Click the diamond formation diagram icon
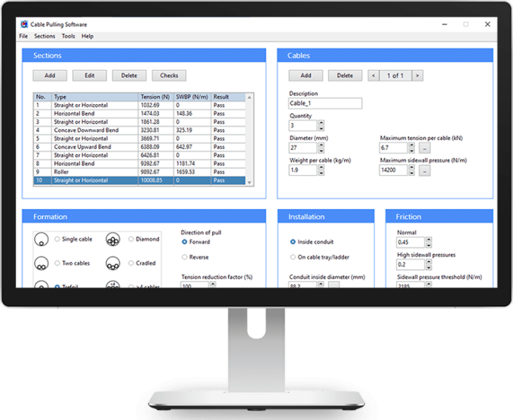Screen dimensions: 513x420 click(114, 239)
